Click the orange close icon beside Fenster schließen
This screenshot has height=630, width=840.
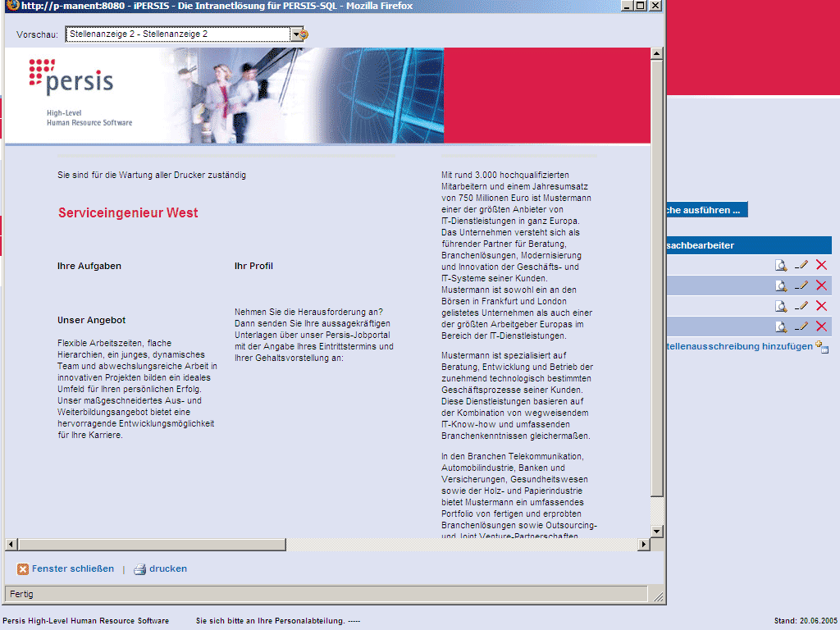23,569
